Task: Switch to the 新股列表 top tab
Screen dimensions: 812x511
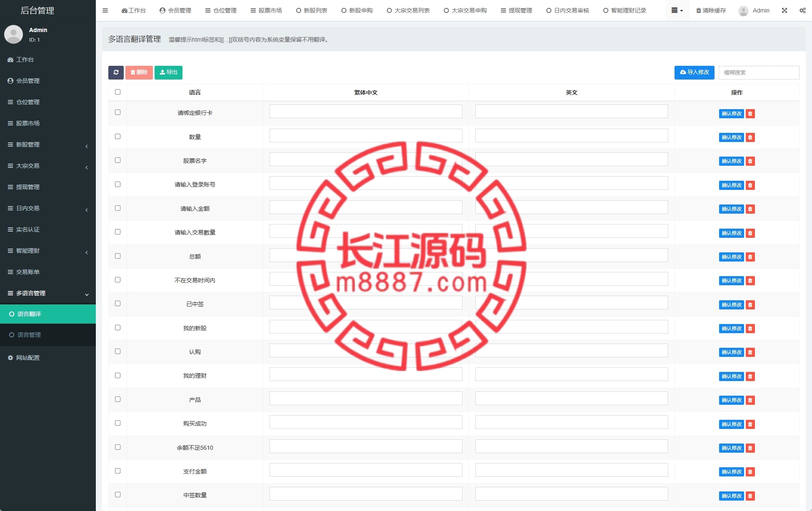Action: (x=312, y=10)
